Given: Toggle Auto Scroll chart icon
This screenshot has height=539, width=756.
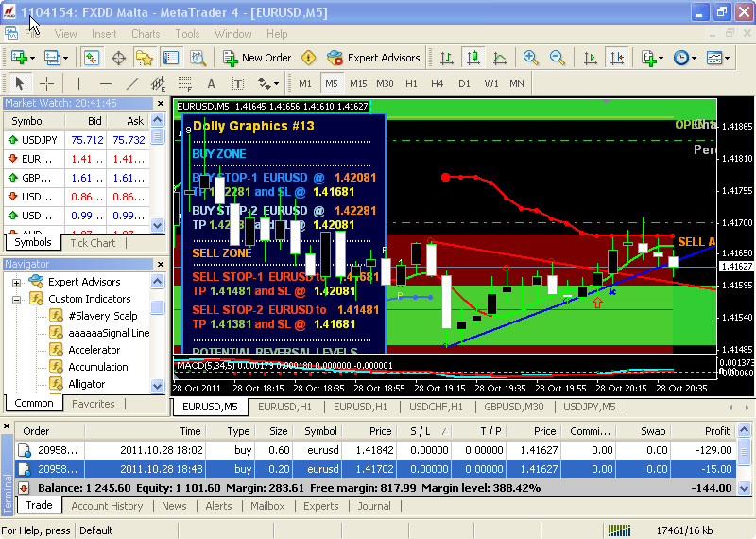Looking at the screenshot, I should pyautogui.click(x=590, y=58).
